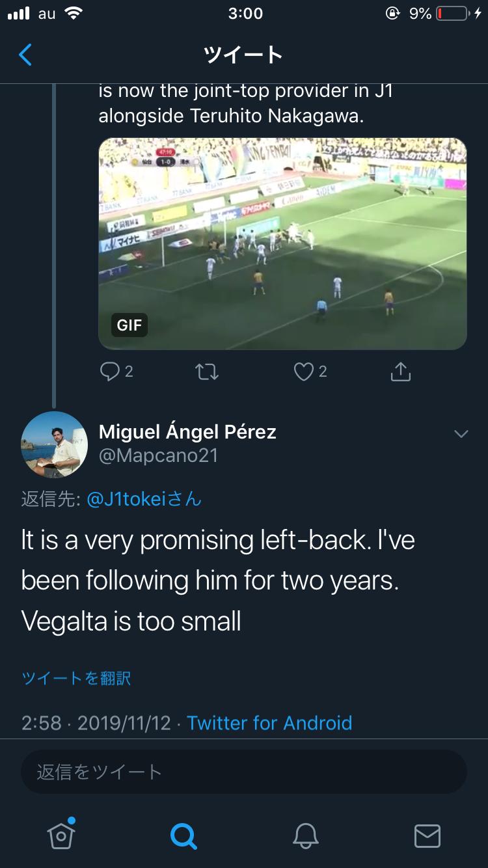The height and width of the screenshot is (868, 488).
Task: Open Notifications bell tab
Action: click(305, 835)
